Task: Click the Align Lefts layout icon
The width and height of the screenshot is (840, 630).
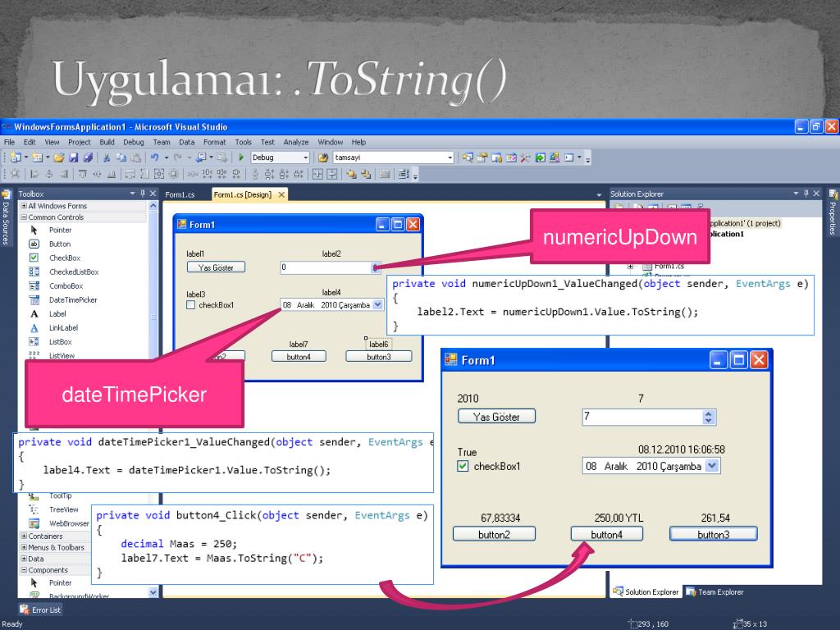Action: pos(34,174)
